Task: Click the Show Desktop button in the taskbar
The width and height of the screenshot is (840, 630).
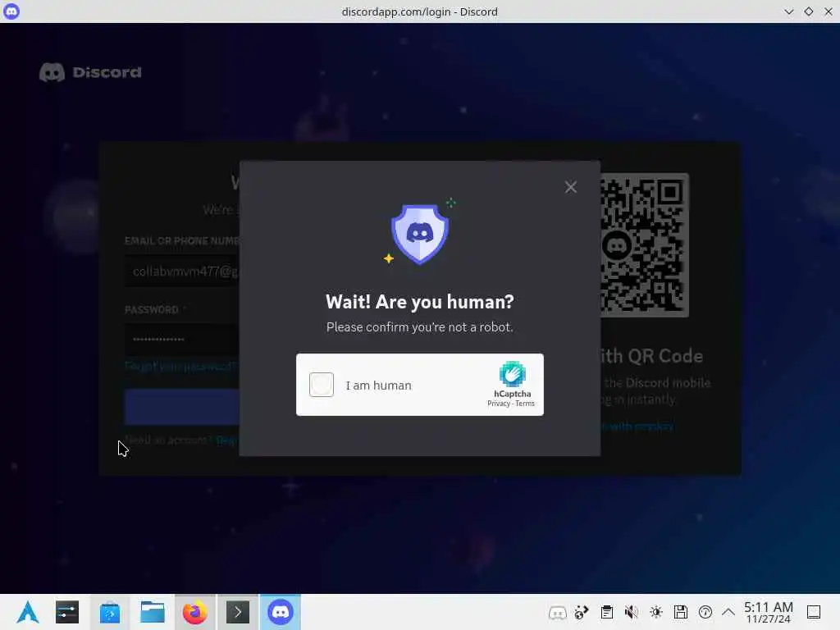Action: 814,612
